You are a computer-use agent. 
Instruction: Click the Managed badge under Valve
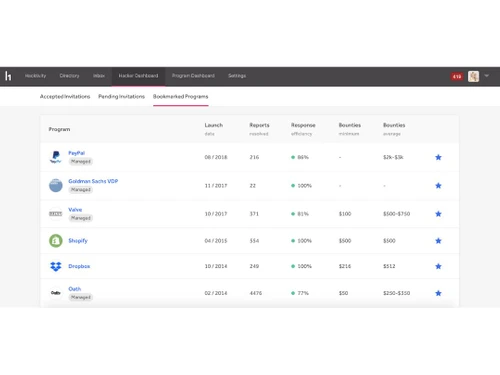point(81,218)
